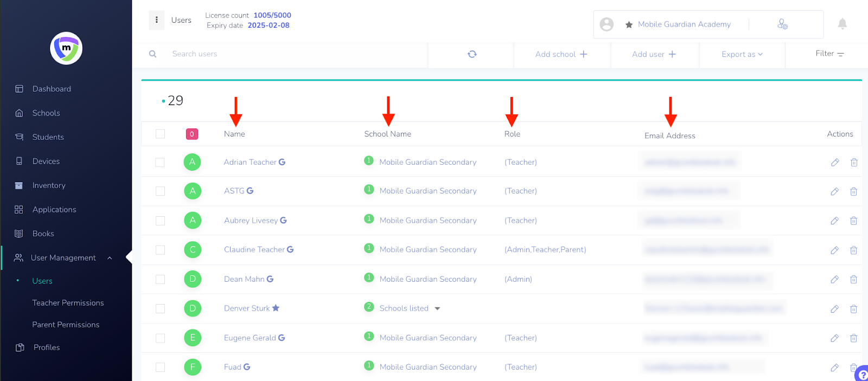The height and width of the screenshot is (381, 868).
Task: Go to Dashboard in the sidebar
Action: click(52, 89)
